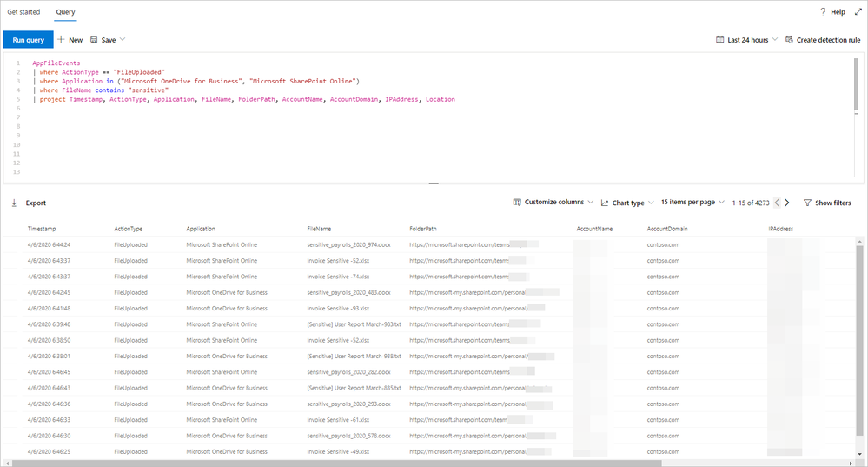Image resolution: width=868 pixels, height=467 pixels.
Task: Click Create detection rule link text
Action: coord(828,40)
